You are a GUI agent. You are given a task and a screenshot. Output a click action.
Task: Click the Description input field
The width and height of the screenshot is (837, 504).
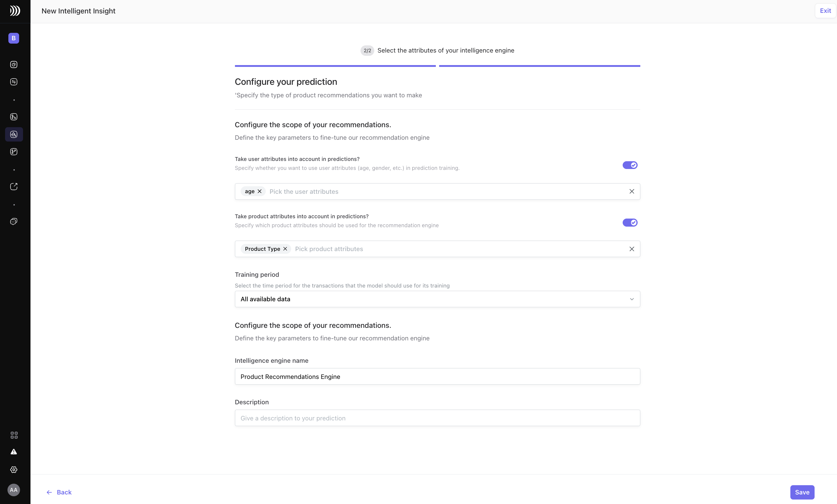[437, 418]
